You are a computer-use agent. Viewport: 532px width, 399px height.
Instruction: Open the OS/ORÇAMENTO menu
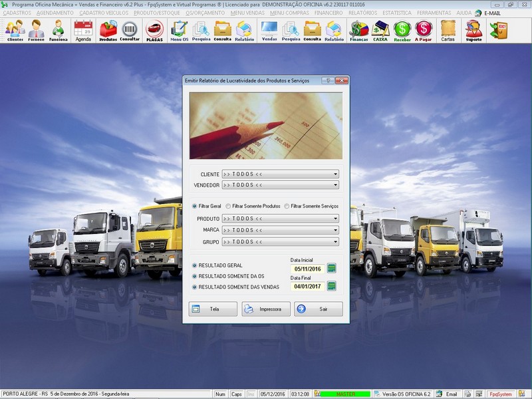[205, 13]
